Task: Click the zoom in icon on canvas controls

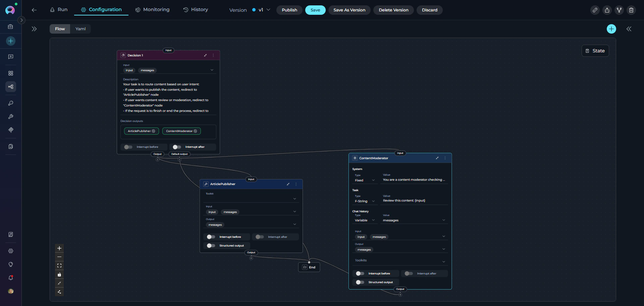Action: pos(59,249)
